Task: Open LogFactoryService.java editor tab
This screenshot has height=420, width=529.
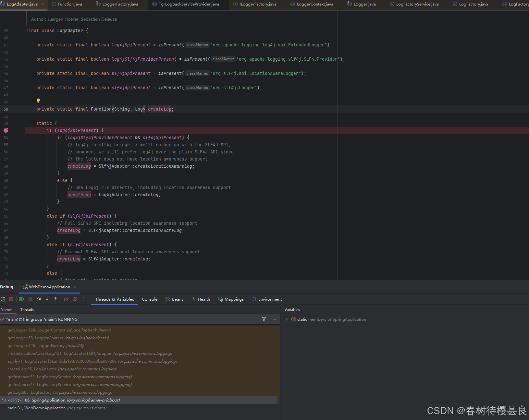Action: [x=414, y=4]
